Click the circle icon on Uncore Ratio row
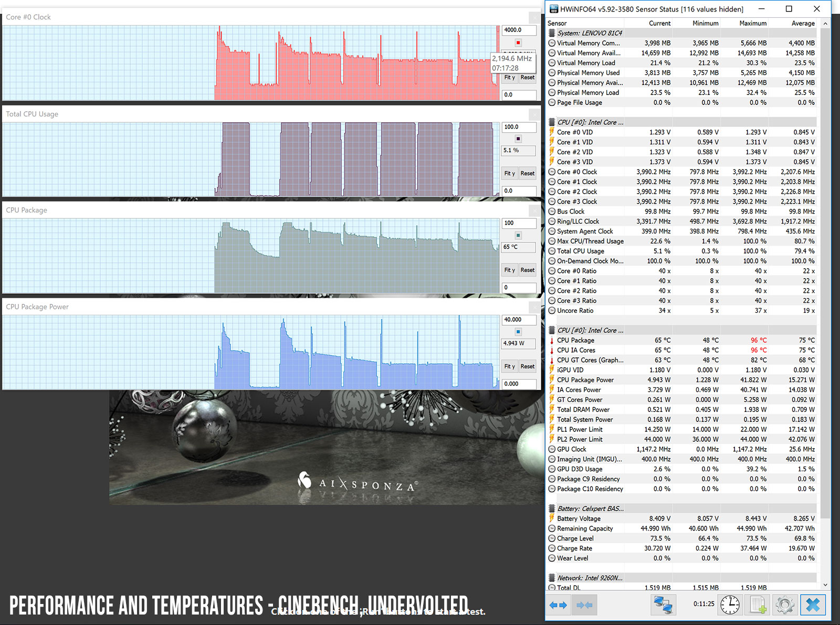 (552, 311)
